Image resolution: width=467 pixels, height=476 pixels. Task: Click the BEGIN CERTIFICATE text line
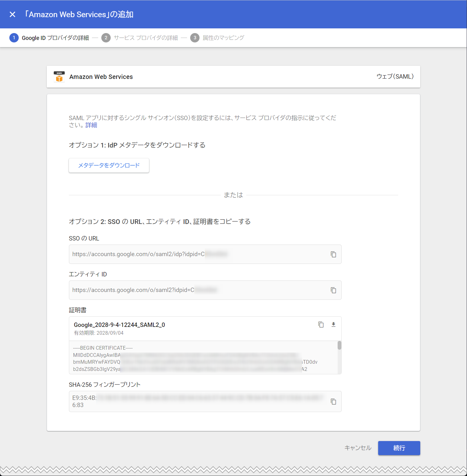[103, 348]
